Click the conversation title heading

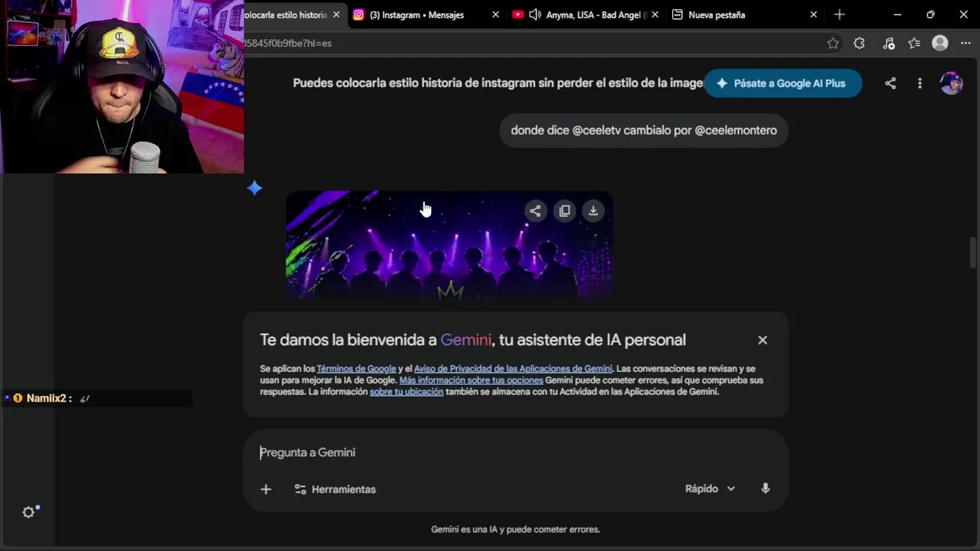click(x=498, y=83)
